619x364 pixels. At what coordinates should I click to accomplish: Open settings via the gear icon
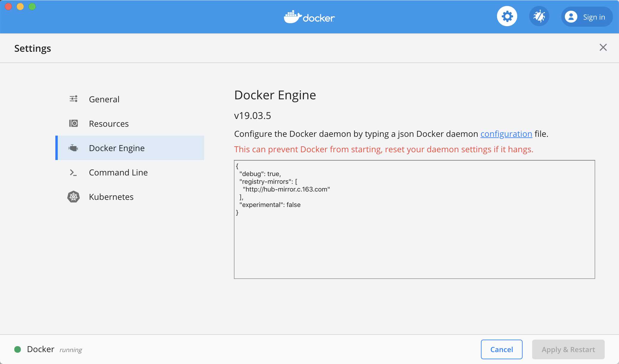click(x=507, y=16)
